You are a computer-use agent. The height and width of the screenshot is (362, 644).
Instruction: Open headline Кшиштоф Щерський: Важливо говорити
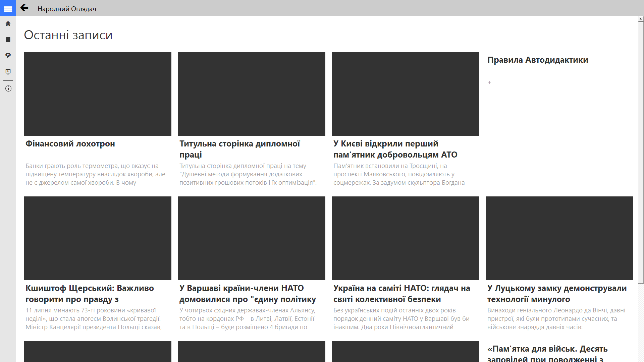tap(90, 294)
